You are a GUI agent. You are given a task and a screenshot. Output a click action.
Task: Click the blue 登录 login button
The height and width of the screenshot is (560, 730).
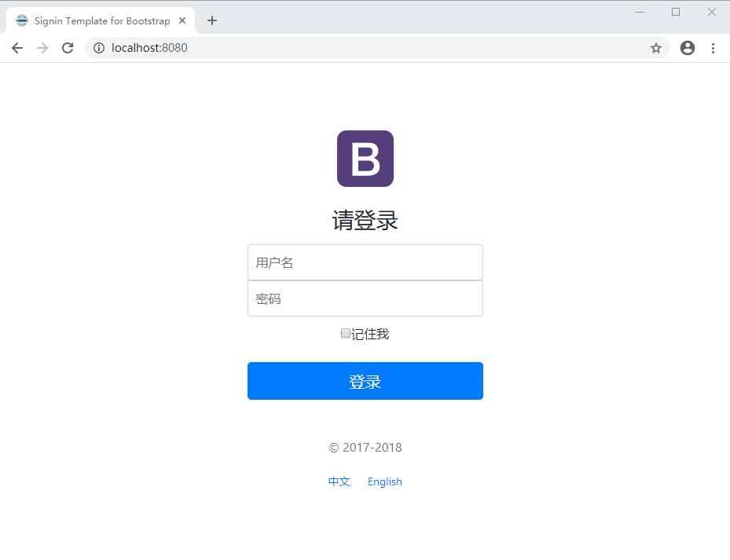point(365,381)
